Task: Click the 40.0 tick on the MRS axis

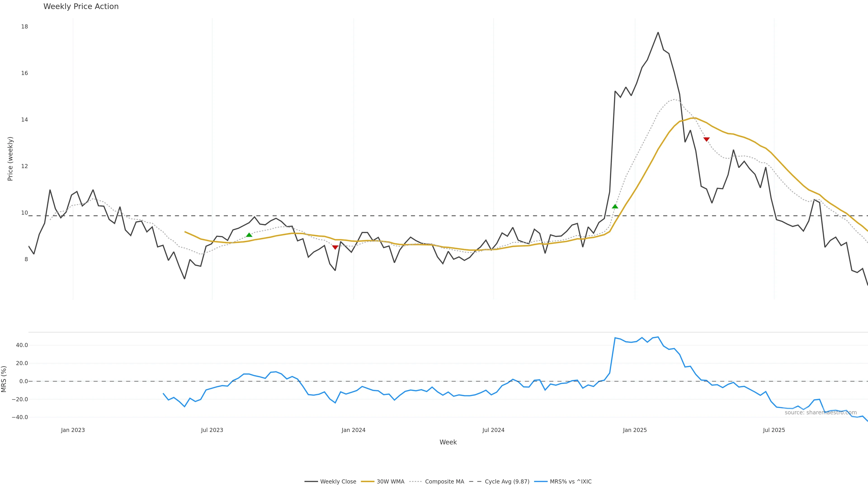Action: 21,345
